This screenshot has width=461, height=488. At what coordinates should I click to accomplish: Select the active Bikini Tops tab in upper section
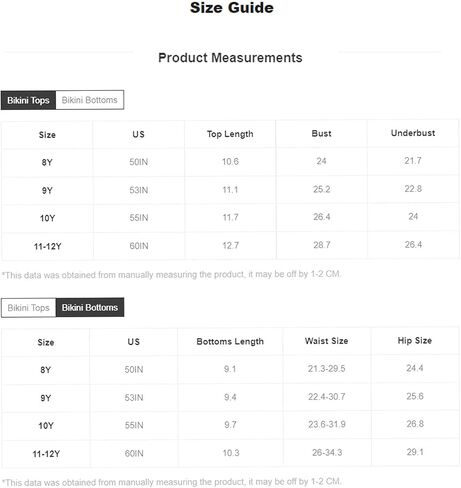pos(28,100)
